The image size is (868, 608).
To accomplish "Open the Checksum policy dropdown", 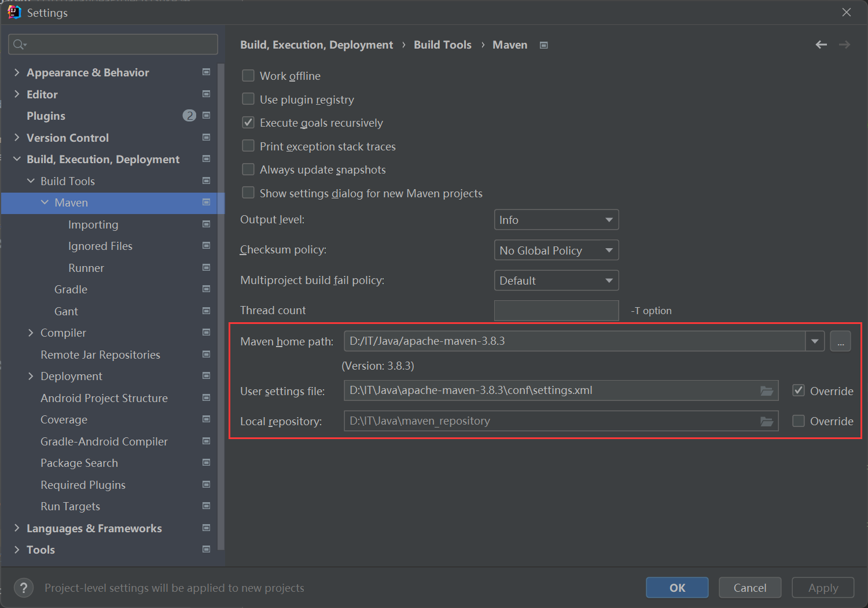I will 556,250.
